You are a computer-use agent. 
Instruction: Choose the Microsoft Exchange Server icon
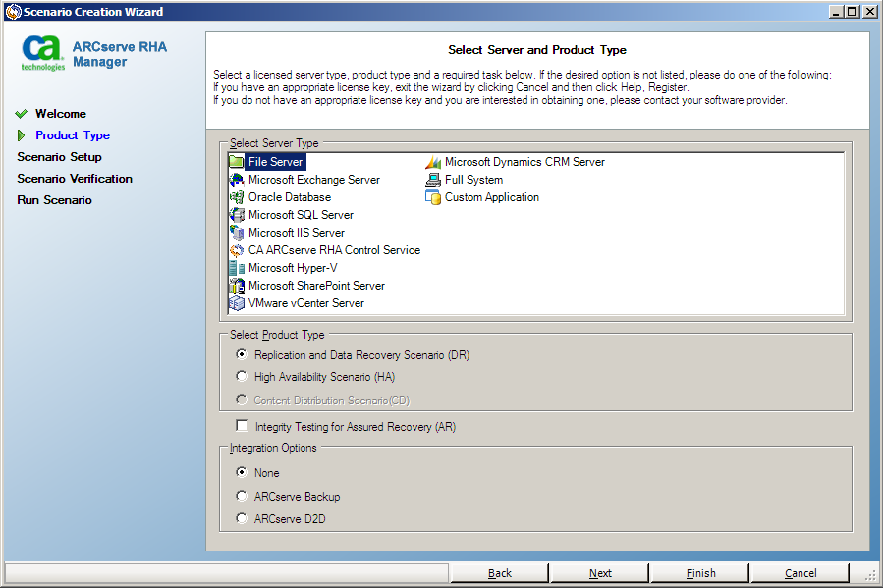pos(236,180)
